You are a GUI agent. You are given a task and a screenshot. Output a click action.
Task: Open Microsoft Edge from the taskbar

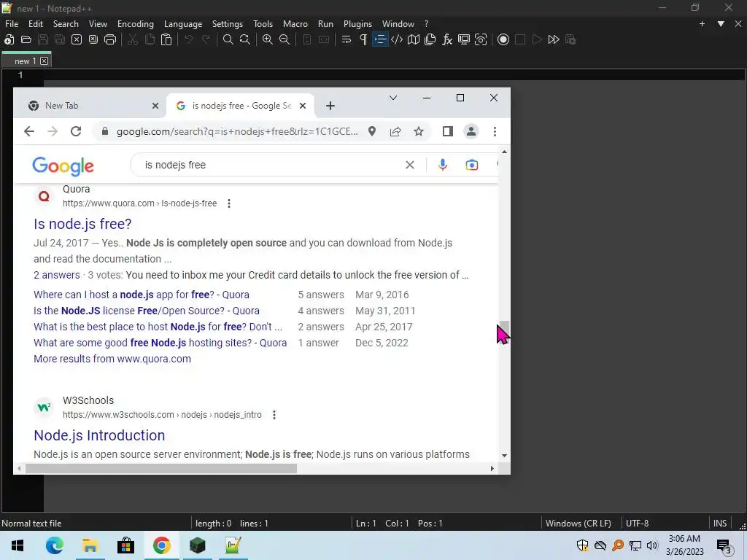coord(54,545)
